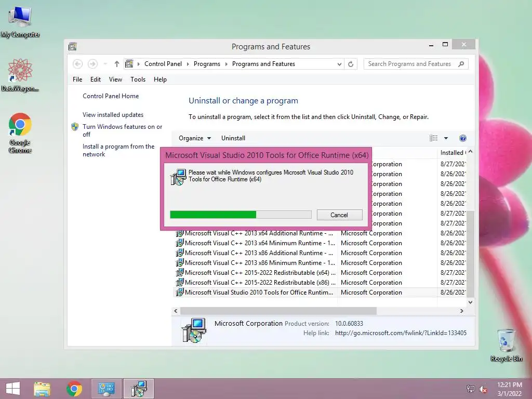
Task: Open Control Panel Home link
Action: [x=111, y=96]
